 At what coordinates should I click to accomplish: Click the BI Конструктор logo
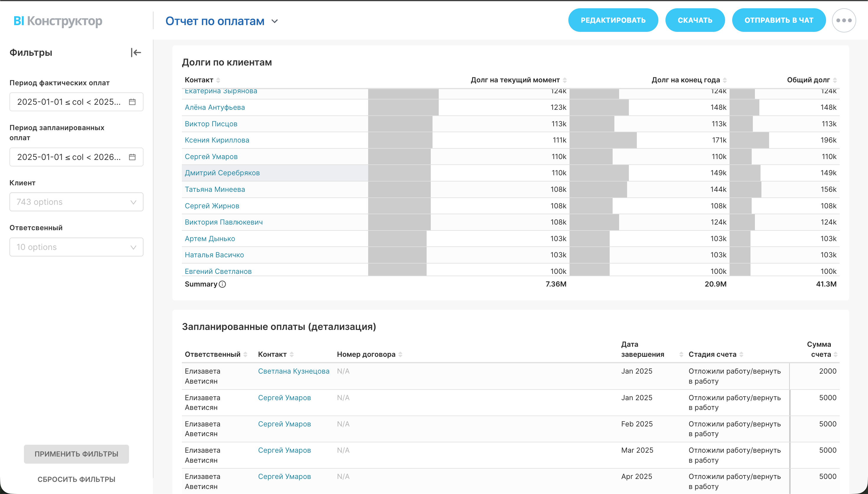point(58,21)
